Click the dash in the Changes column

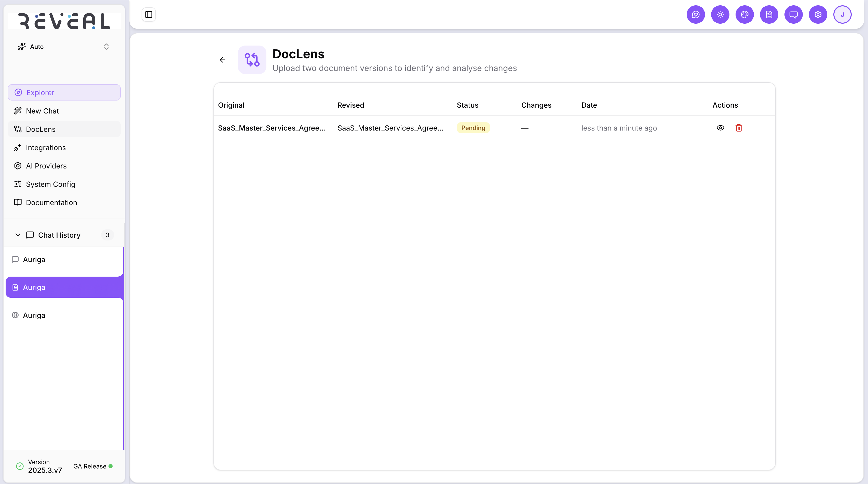525,128
